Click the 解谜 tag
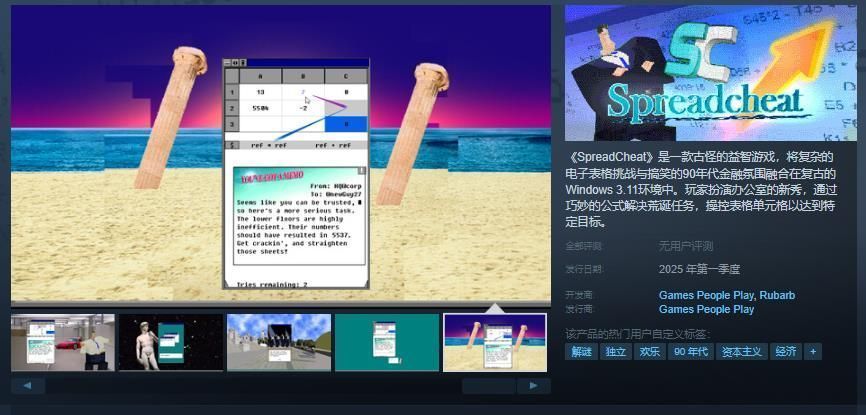866x415 pixels. [x=582, y=351]
